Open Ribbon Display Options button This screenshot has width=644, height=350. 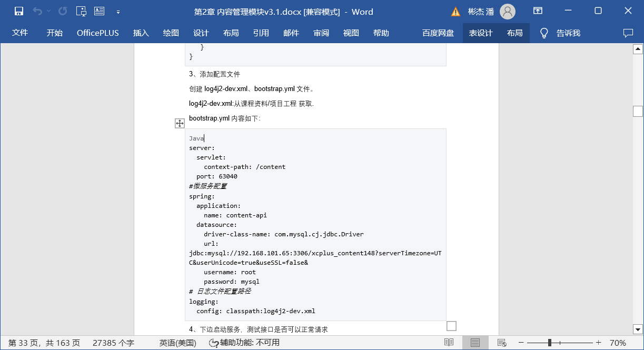click(x=538, y=11)
